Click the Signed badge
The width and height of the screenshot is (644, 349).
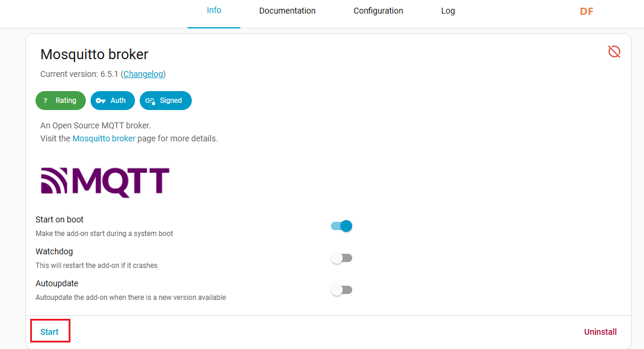(166, 101)
